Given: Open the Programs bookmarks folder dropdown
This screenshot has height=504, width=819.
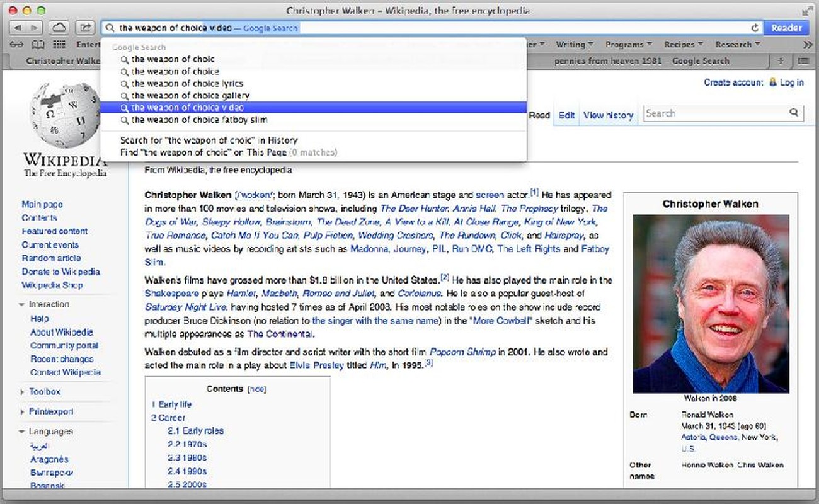Looking at the screenshot, I should (628, 45).
